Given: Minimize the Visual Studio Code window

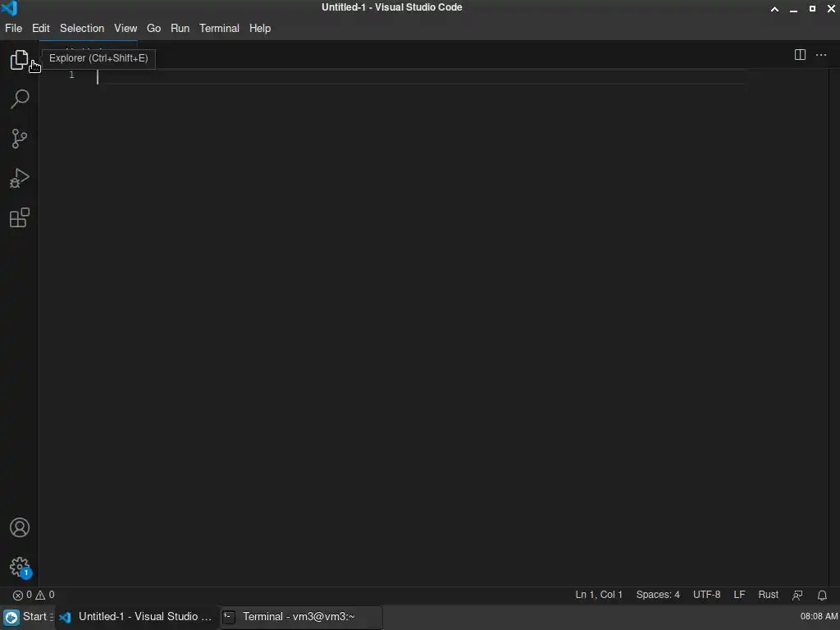Looking at the screenshot, I should click(x=793, y=8).
